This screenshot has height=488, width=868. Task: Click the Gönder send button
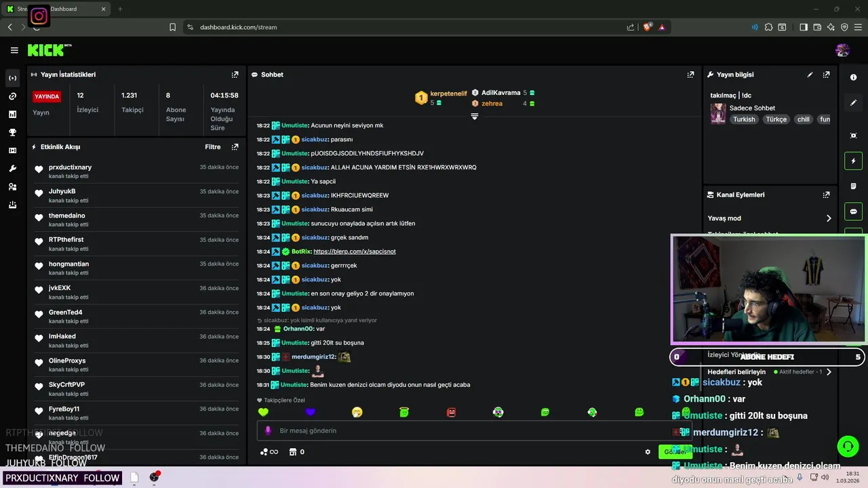675,452
